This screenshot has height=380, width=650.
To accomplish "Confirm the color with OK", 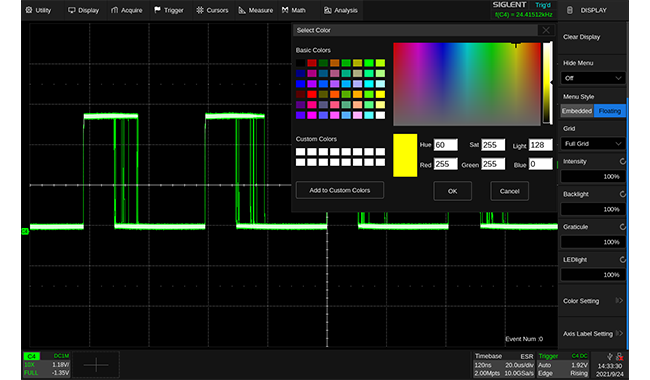I will coord(452,191).
